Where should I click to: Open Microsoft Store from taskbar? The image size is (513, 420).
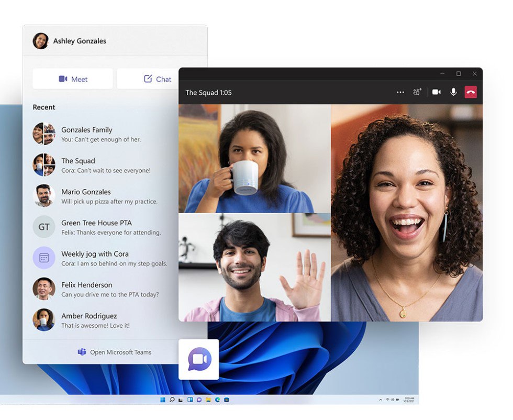[226, 400]
